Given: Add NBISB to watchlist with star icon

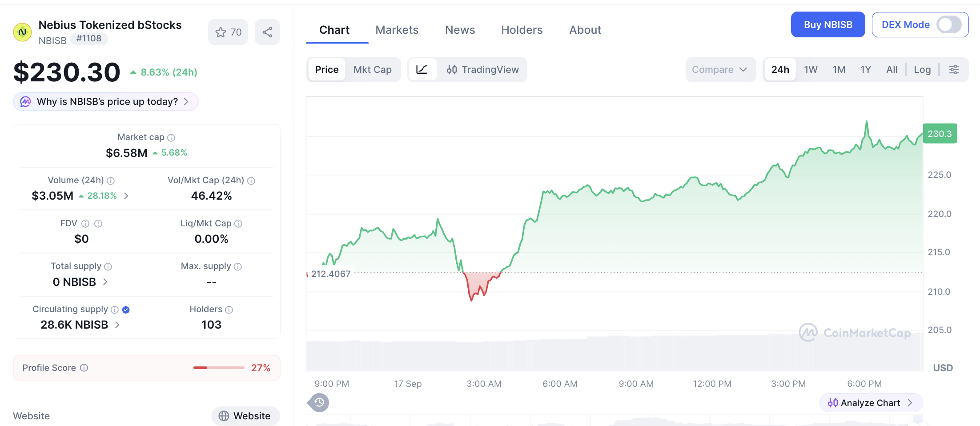Looking at the screenshot, I should coord(228,32).
